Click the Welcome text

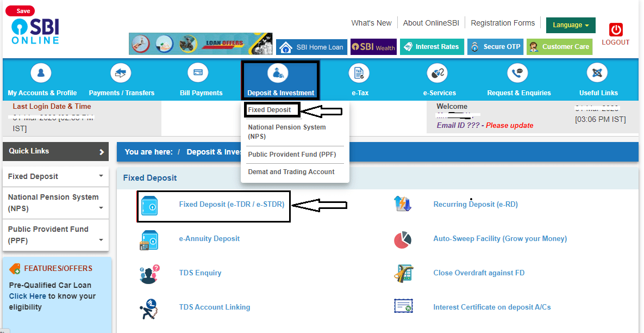(452, 107)
